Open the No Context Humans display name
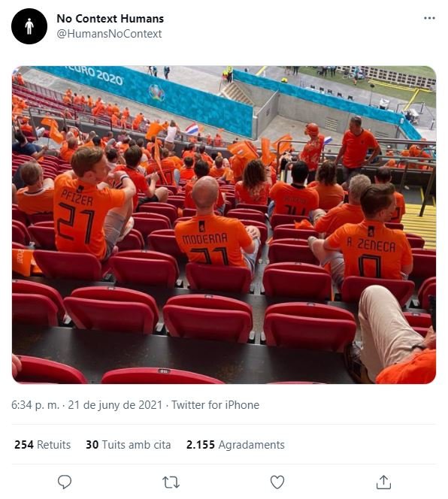The height and width of the screenshot is (499, 448). click(110, 19)
